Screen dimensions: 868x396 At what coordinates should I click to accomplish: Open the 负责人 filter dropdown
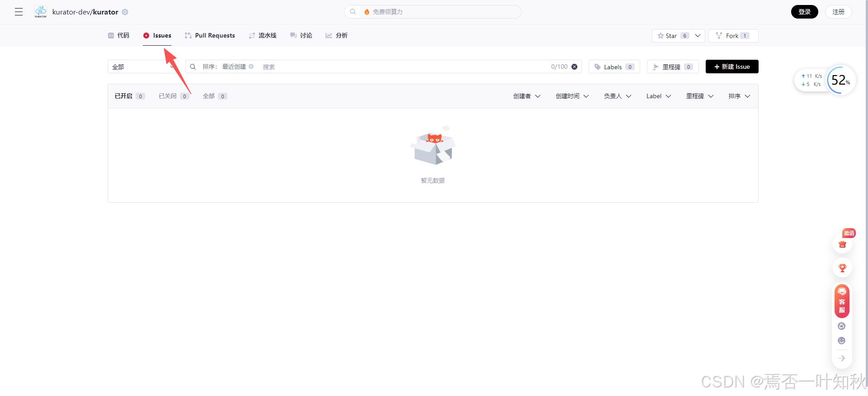pyautogui.click(x=618, y=96)
